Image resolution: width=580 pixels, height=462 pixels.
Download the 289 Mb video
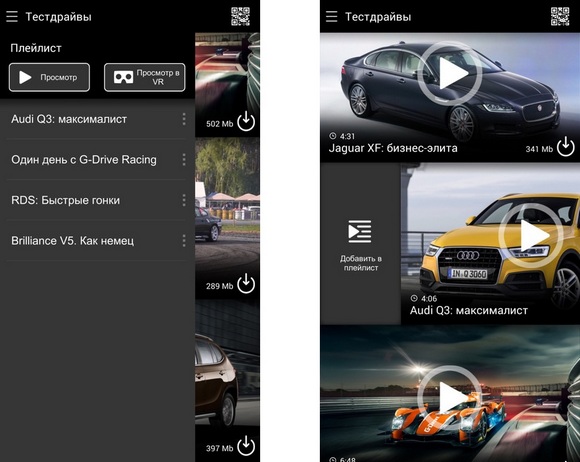246,284
